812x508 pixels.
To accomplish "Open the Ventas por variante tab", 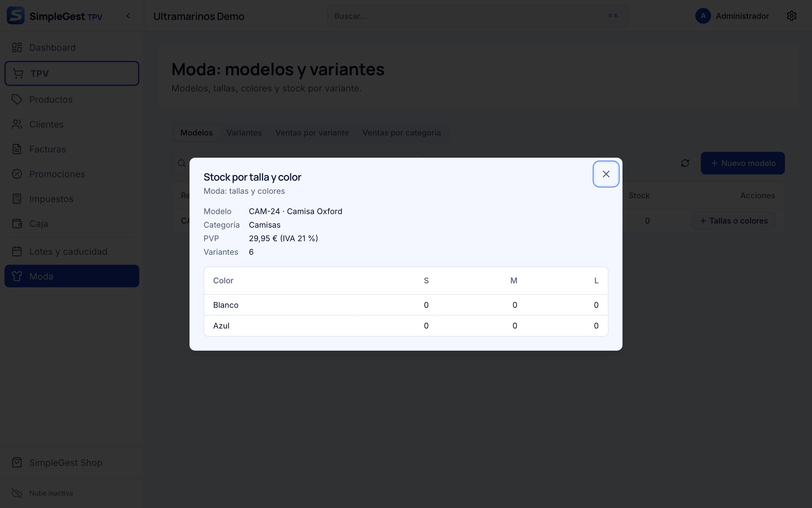I will [312, 132].
